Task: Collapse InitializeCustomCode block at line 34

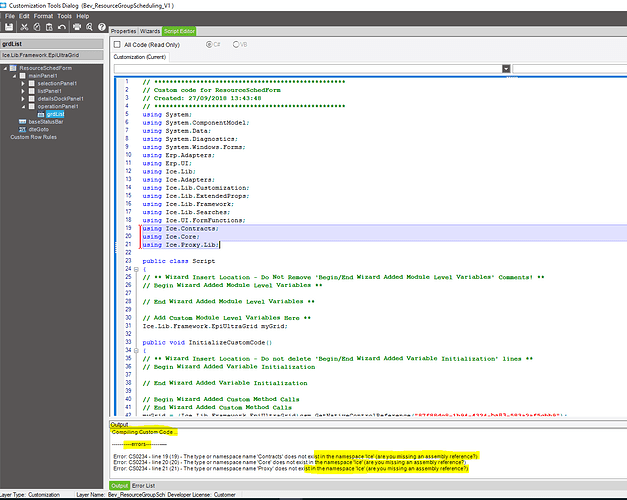Action: 136,351
